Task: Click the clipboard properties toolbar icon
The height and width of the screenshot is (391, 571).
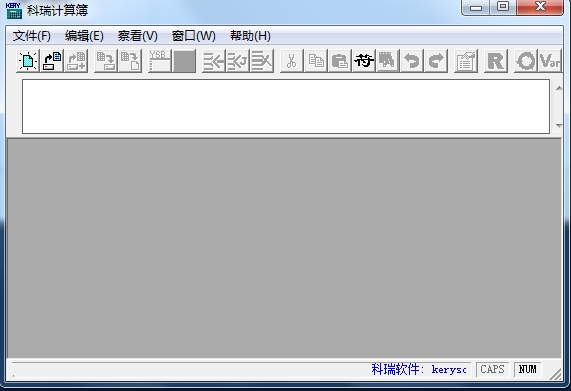Action: [466, 61]
